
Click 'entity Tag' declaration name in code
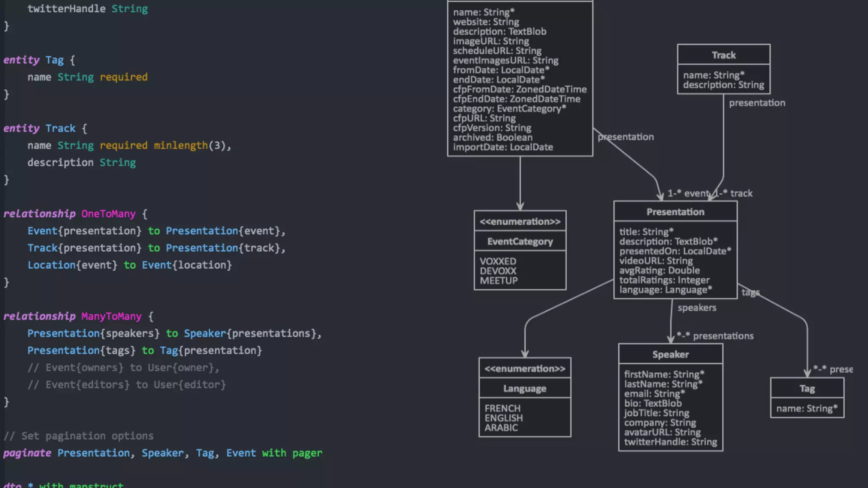(54, 60)
